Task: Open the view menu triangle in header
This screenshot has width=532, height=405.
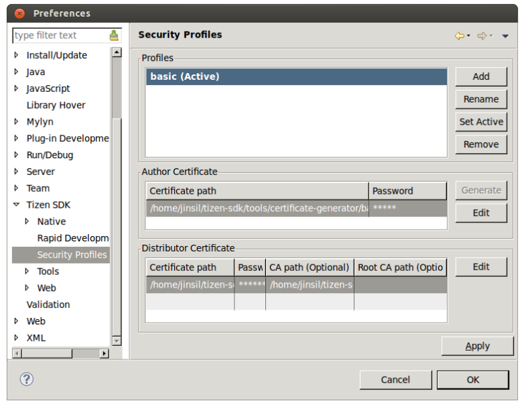Action: [505, 36]
